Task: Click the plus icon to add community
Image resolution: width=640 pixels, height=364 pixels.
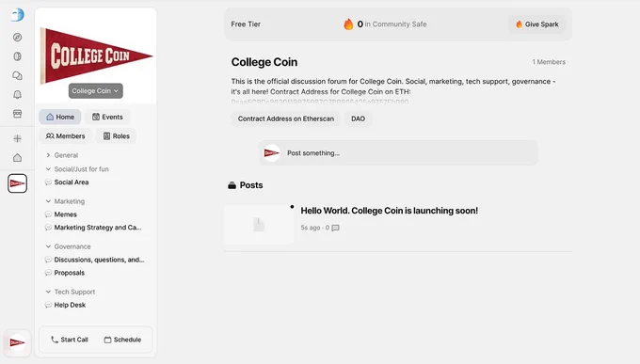Action: [17, 139]
